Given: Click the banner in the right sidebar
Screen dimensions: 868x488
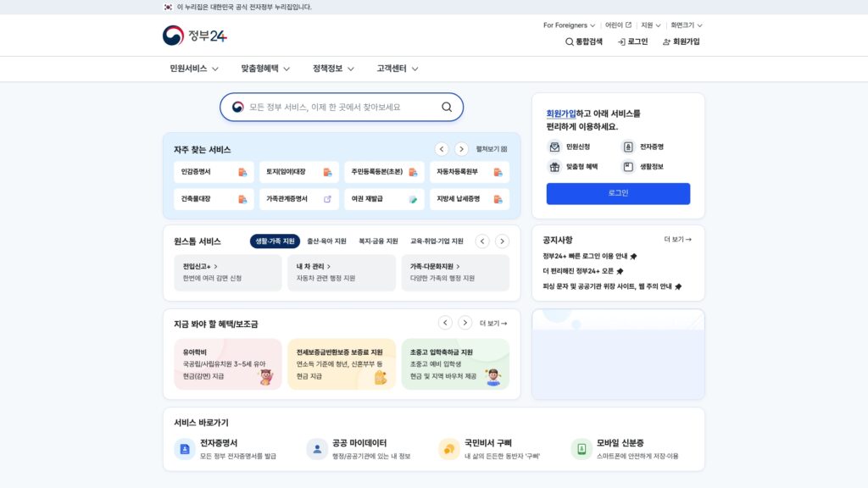Looking at the screenshot, I should (618, 354).
